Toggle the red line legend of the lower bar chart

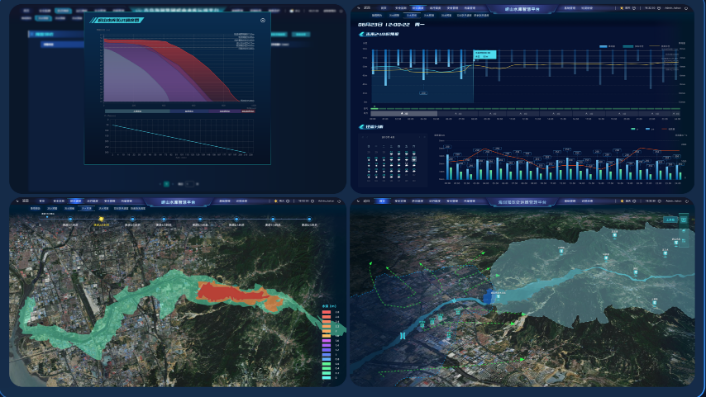click(665, 129)
